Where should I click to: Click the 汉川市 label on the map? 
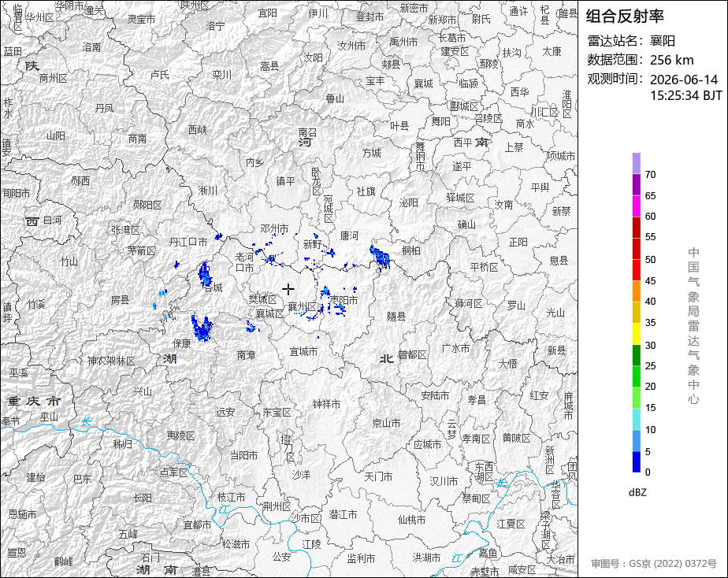point(444,481)
